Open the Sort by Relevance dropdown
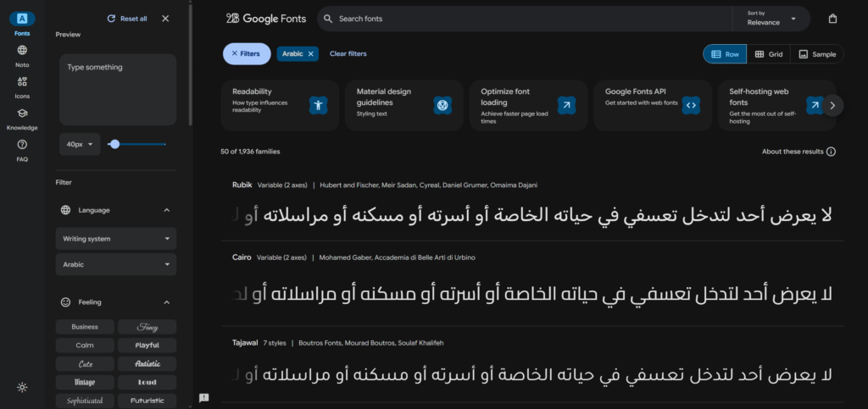This screenshot has height=409, width=868. pyautogui.click(x=771, y=19)
